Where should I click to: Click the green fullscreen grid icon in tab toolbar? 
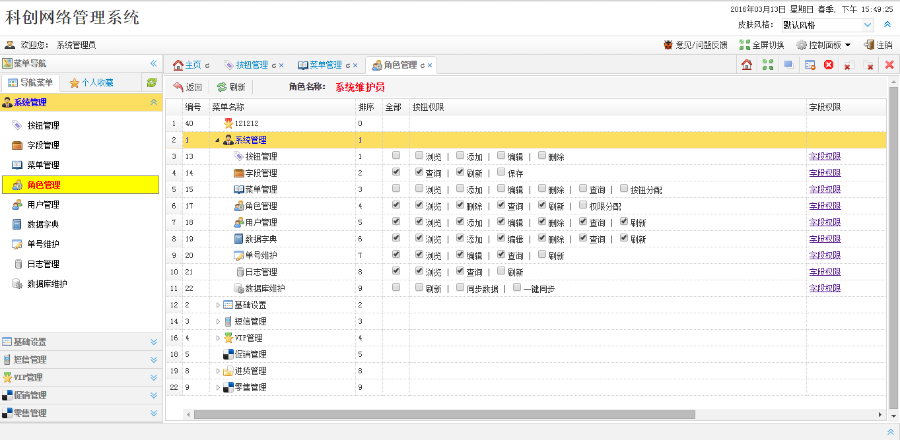coord(767,65)
